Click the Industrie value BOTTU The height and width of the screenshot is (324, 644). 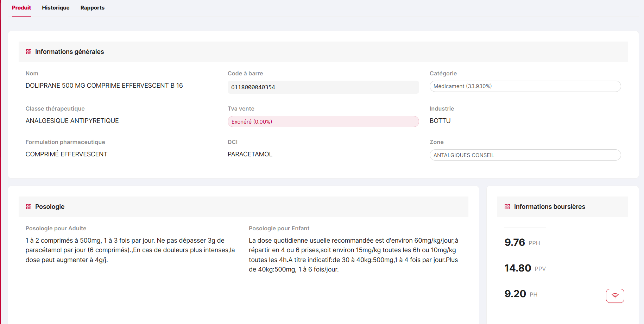pyautogui.click(x=440, y=120)
